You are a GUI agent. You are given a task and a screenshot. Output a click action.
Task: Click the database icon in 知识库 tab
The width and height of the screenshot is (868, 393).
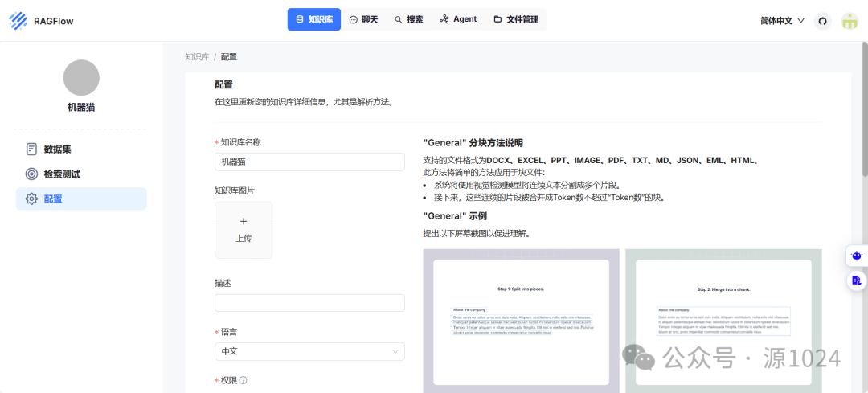pyautogui.click(x=300, y=19)
